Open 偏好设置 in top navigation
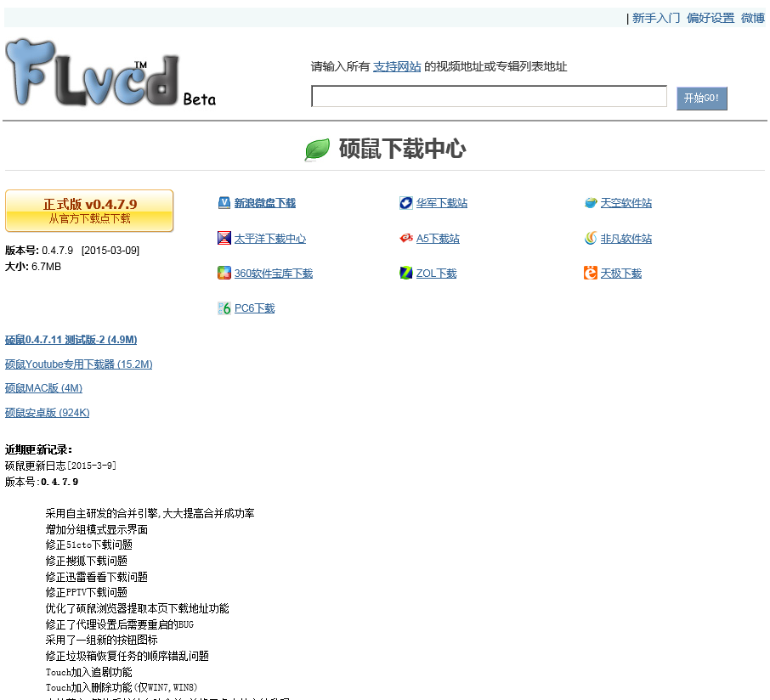The height and width of the screenshot is (700, 770). (x=711, y=18)
